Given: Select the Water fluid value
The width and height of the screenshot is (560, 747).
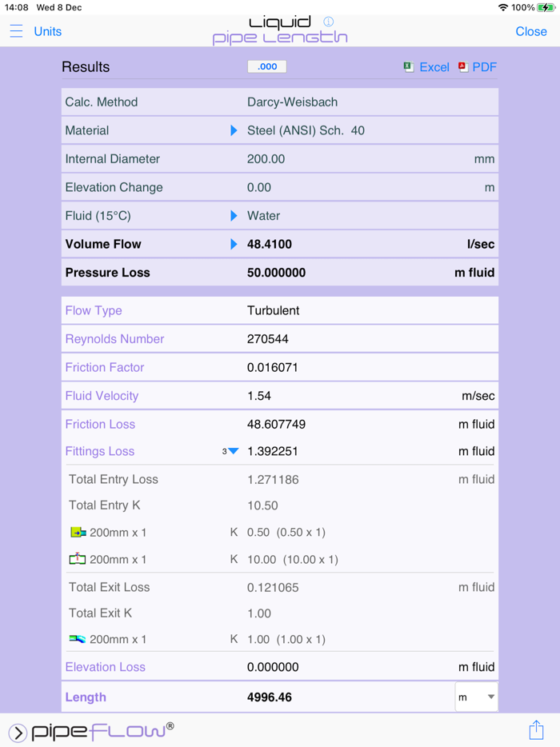Looking at the screenshot, I should tap(263, 216).
